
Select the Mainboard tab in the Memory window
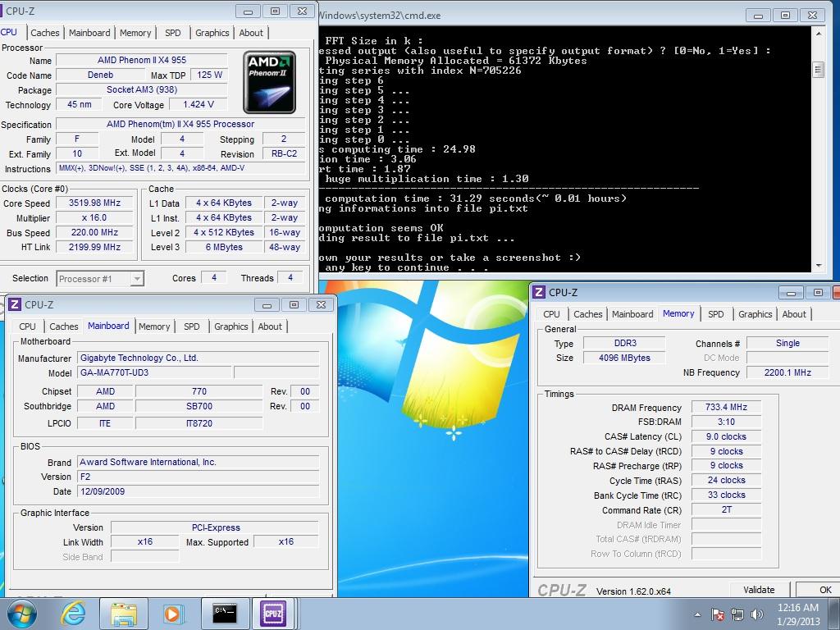tap(632, 314)
